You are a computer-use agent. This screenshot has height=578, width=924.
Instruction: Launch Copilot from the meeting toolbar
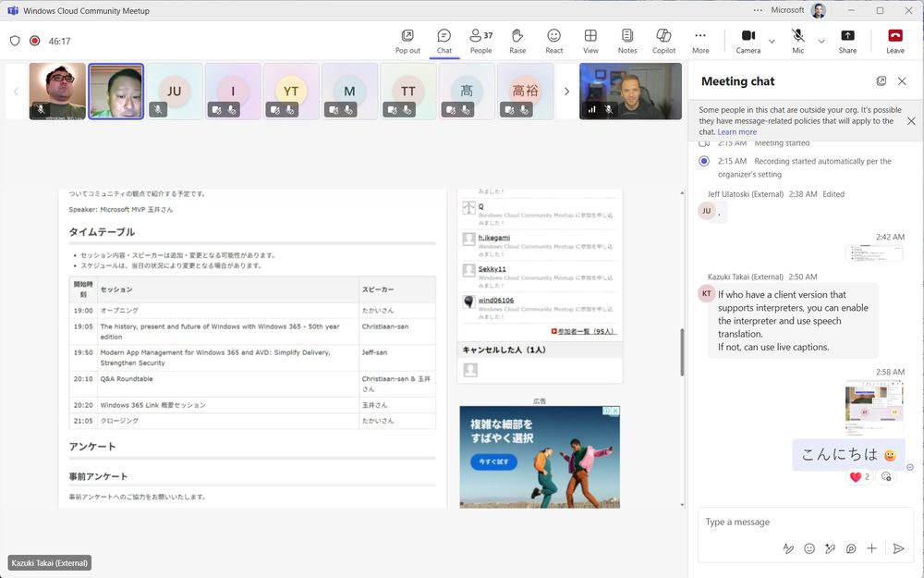[x=663, y=42]
